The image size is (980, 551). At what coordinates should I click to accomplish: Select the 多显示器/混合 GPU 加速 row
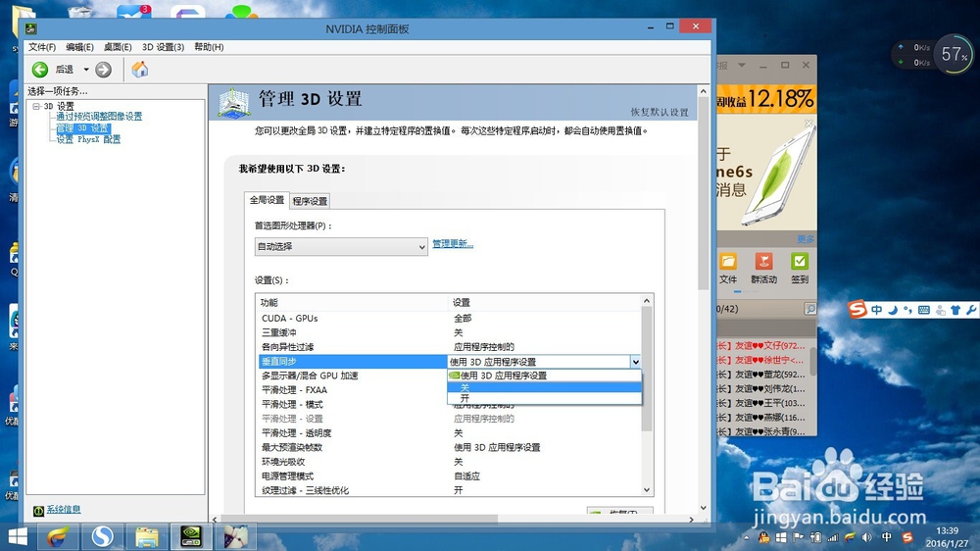pyautogui.click(x=352, y=376)
